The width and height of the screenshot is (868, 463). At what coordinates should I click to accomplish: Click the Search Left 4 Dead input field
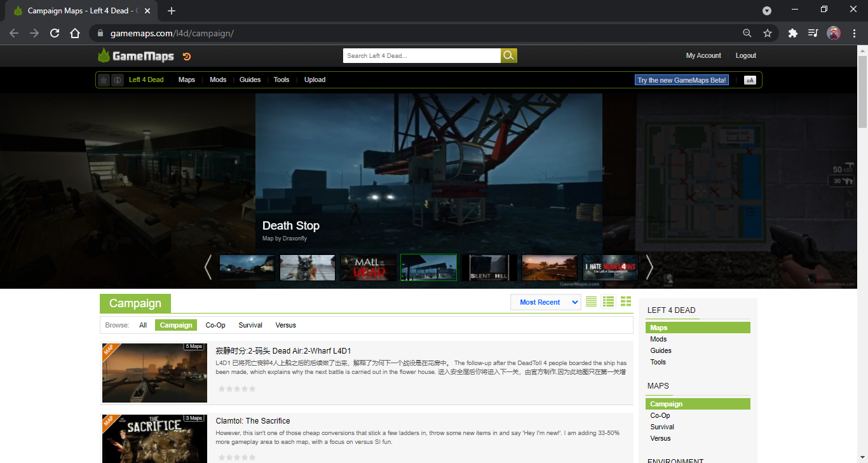(422, 55)
